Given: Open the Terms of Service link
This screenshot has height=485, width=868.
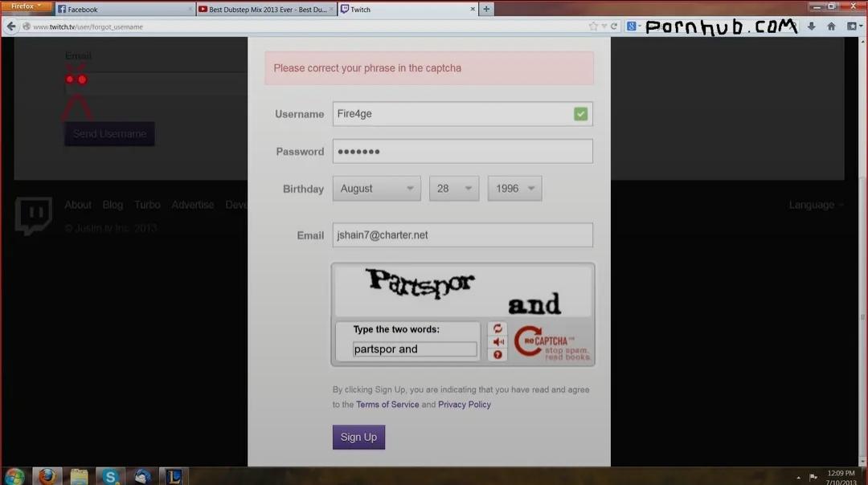Looking at the screenshot, I should 387,405.
